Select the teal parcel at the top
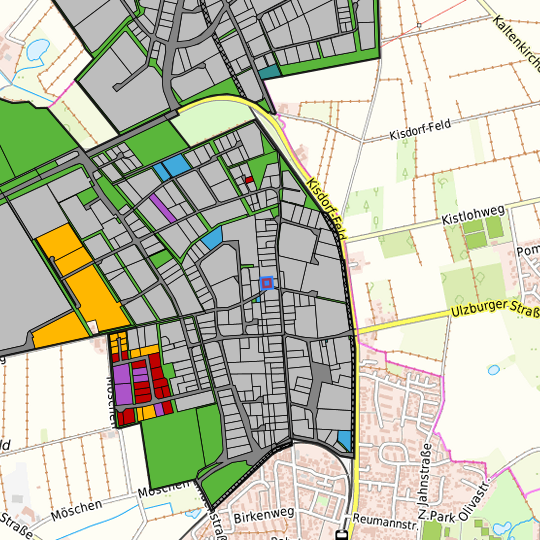540x540 pixels. tap(270, 72)
